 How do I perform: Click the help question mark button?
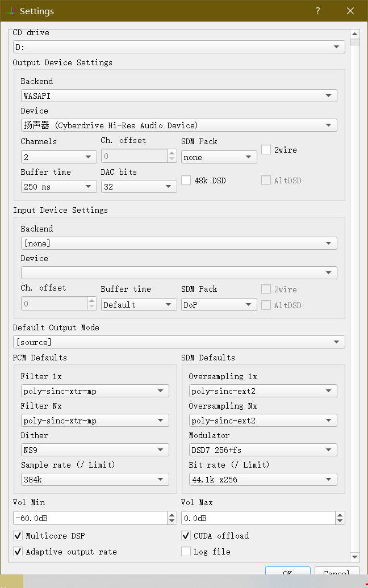(318, 11)
